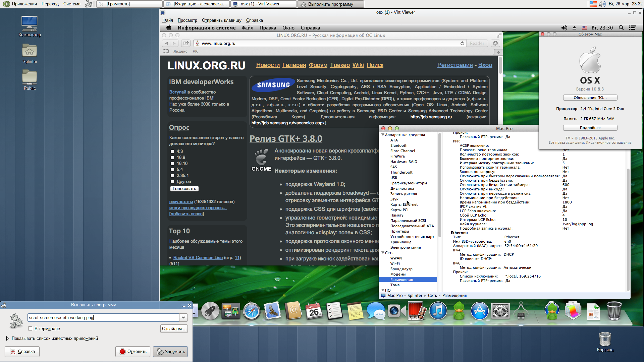
Task: Open Contacts address book in the dock
Action: point(293,311)
